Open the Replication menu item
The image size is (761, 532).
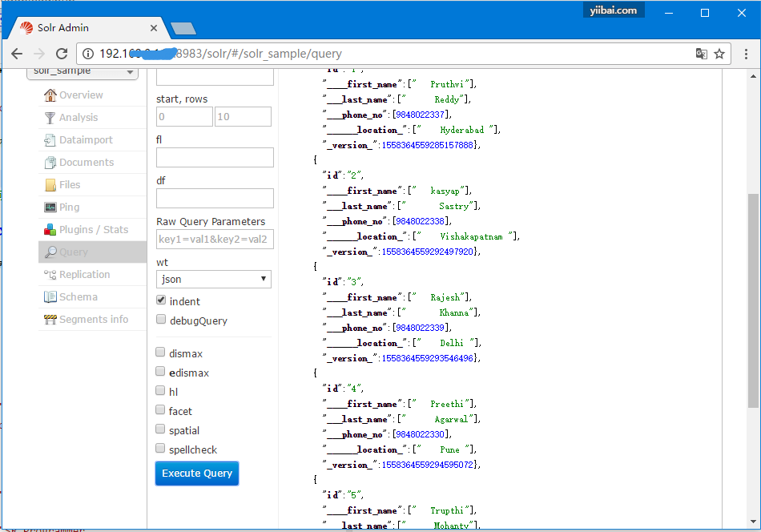click(84, 275)
